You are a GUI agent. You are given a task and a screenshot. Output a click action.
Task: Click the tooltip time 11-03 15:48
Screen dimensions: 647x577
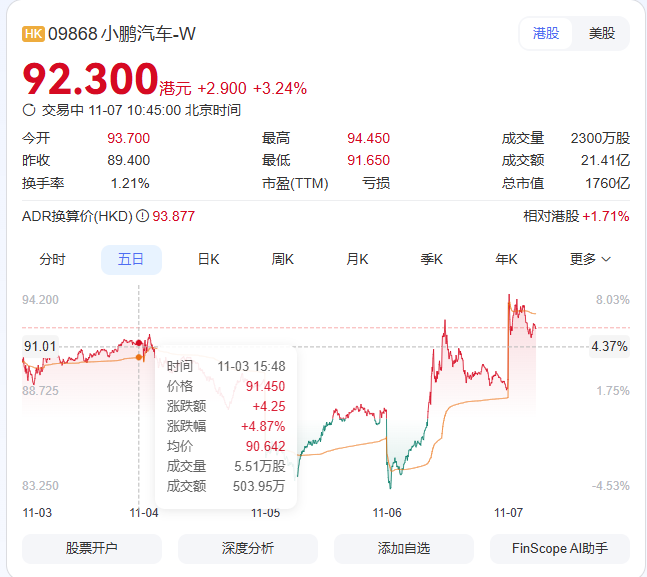click(251, 367)
